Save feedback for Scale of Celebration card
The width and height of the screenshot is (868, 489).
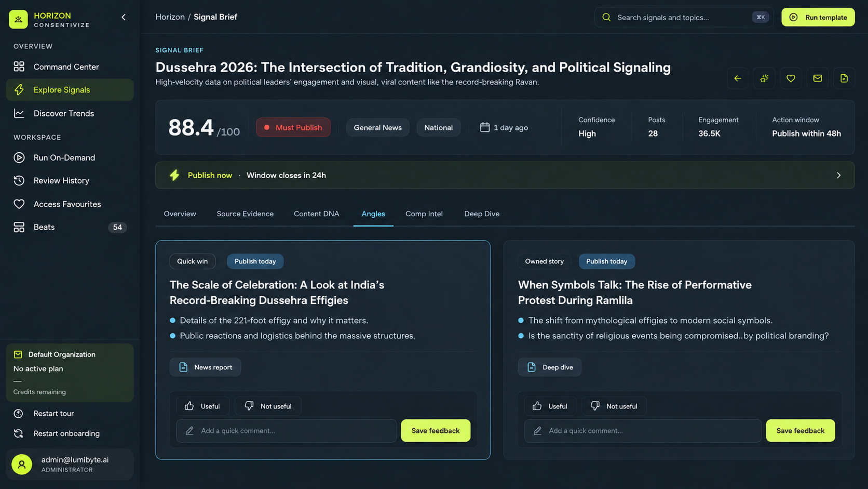click(x=436, y=431)
